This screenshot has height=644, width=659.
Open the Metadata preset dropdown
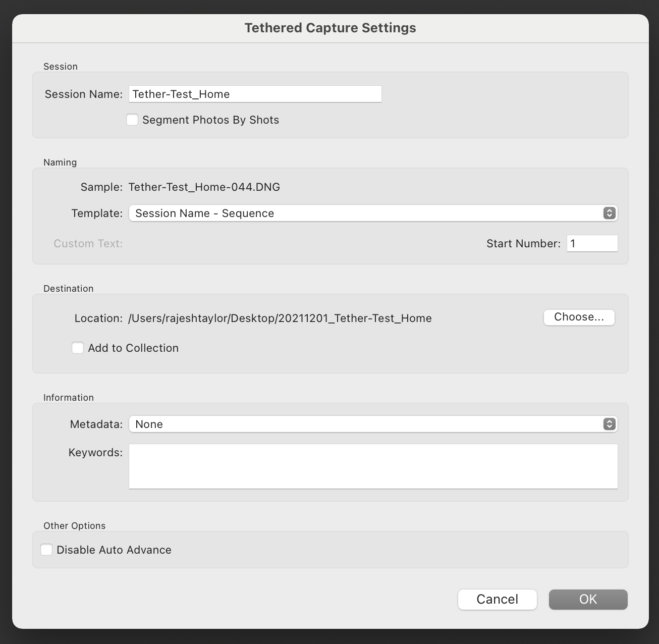(x=353, y=424)
